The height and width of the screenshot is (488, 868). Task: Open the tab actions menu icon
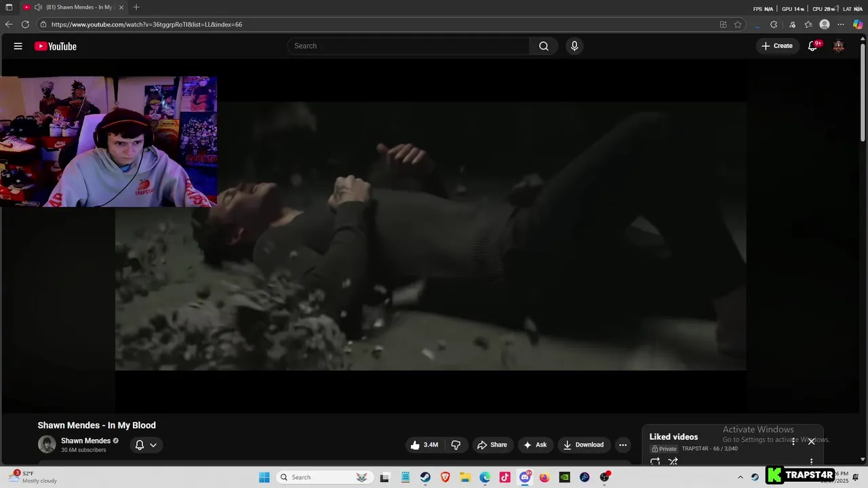(x=9, y=7)
